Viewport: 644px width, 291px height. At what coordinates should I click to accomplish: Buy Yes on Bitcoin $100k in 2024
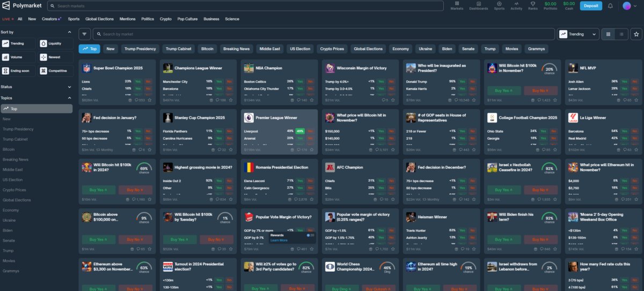tap(99, 190)
